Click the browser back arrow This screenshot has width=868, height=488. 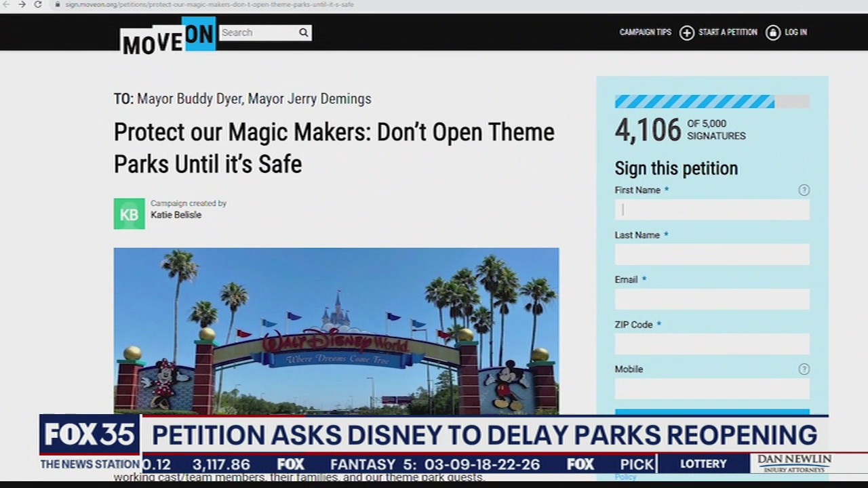(7, 5)
